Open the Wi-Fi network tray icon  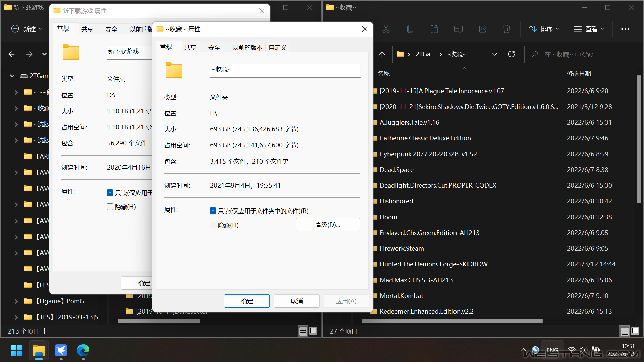point(571,350)
